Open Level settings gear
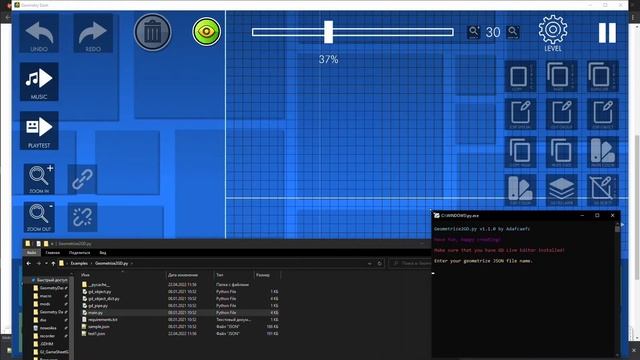640x360 pixels. point(553,33)
